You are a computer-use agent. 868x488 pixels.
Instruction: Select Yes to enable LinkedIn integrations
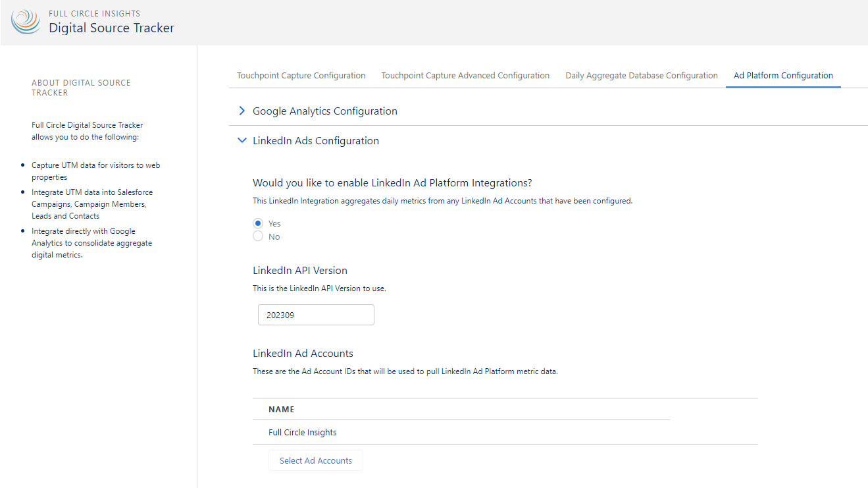point(258,223)
